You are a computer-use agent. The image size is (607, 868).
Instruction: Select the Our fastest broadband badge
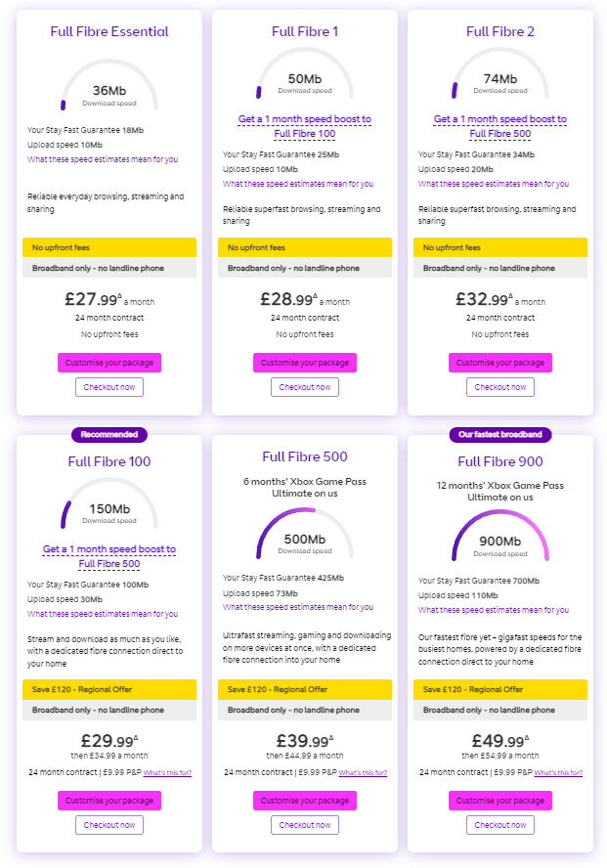tap(500, 435)
